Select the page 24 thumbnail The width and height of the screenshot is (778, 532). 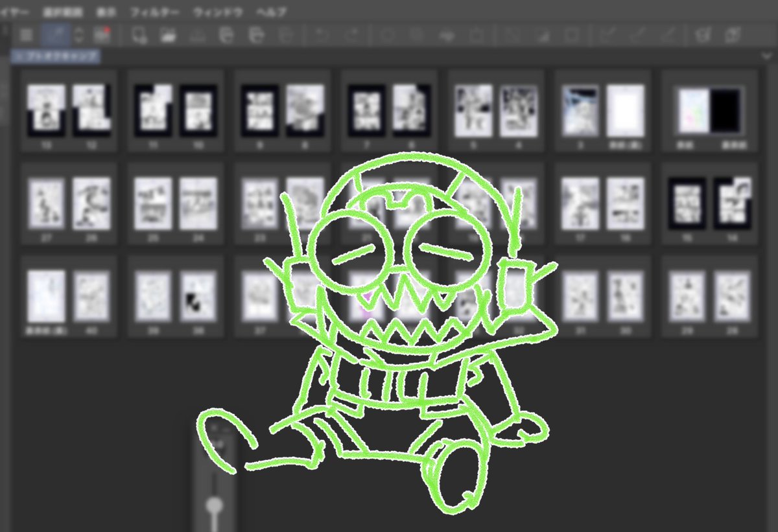click(x=199, y=203)
